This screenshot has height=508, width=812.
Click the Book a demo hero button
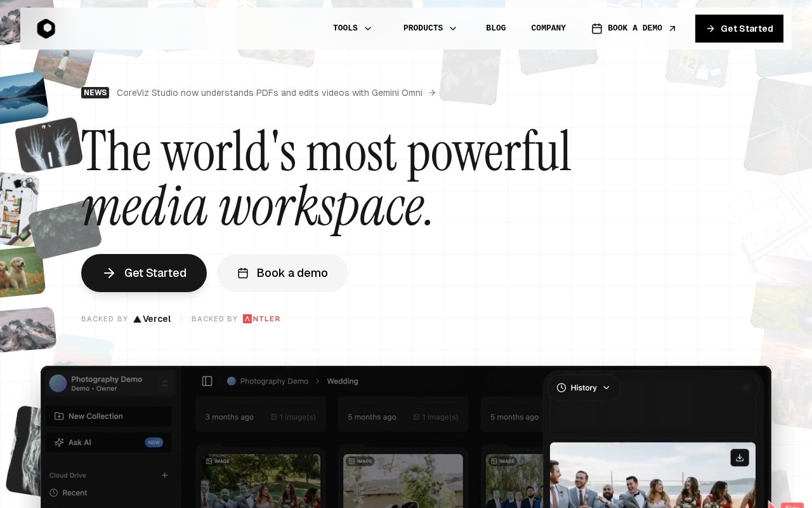click(x=282, y=273)
